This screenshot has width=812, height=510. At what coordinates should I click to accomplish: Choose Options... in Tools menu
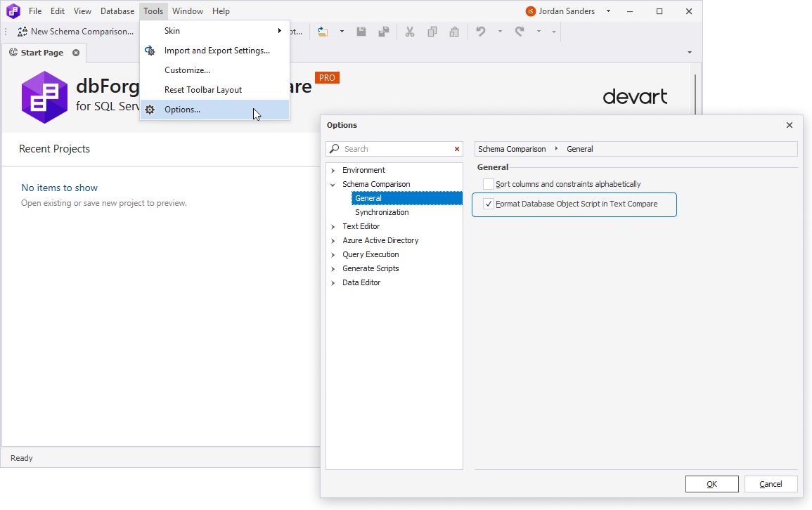[214, 110]
